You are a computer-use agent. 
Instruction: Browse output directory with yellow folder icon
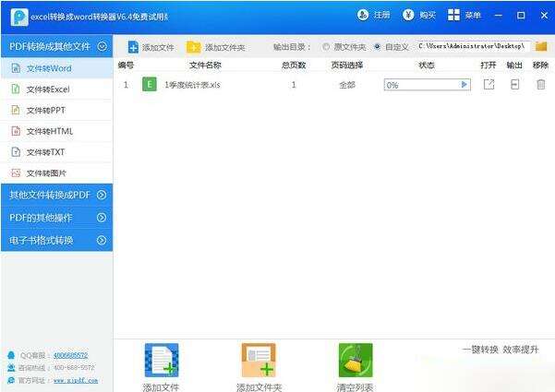coord(541,46)
